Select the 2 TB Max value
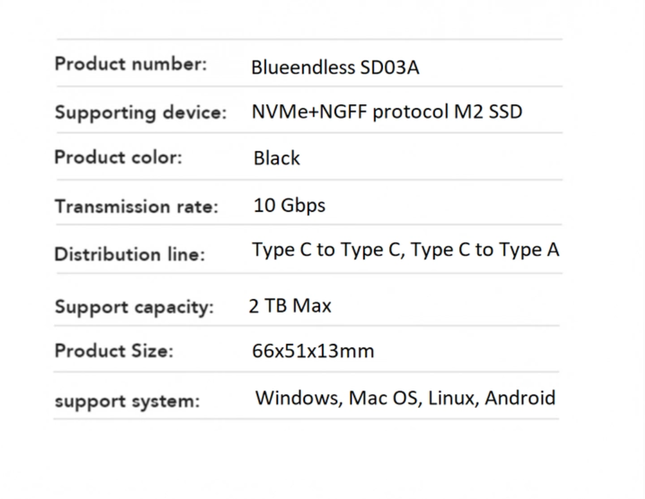Image resolution: width=645 pixels, height=499 pixels. point(290,305)
